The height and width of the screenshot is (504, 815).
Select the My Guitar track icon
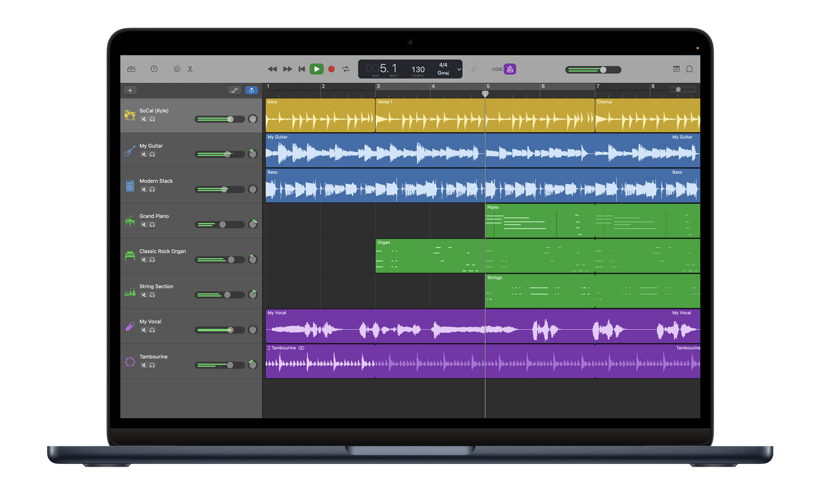coord(130,151)
